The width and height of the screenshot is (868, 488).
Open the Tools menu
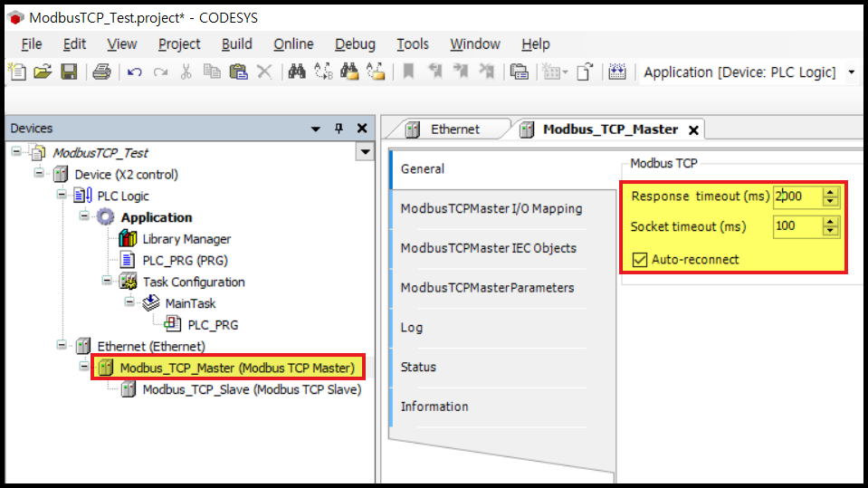tap(413, 44)
